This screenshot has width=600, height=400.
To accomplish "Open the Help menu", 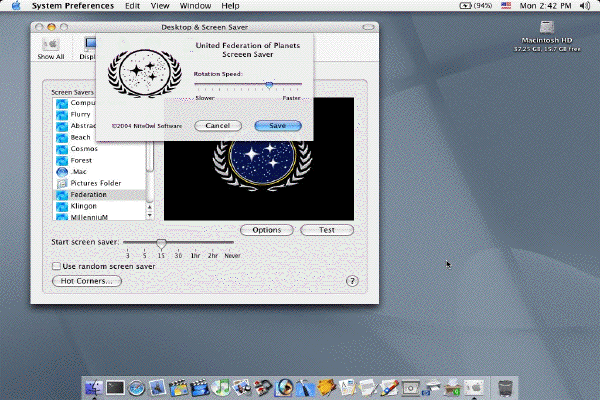I will coord(230,6).
